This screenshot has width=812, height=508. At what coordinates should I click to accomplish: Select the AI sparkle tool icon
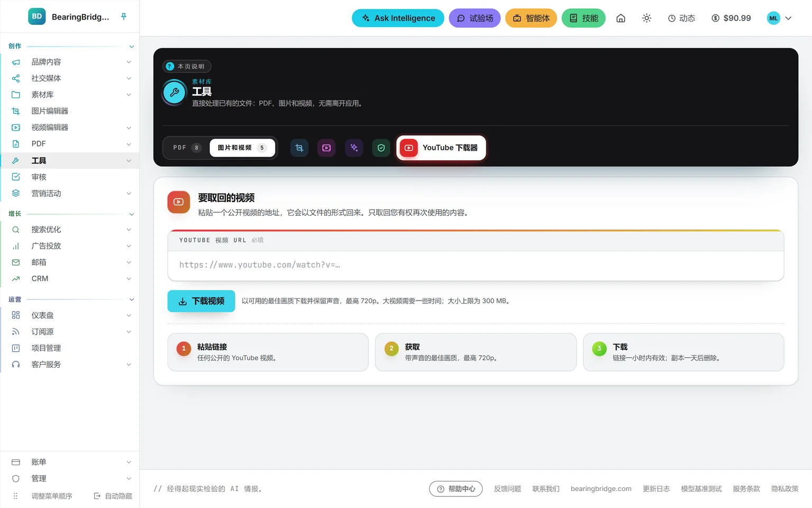(x=354, y=148)
